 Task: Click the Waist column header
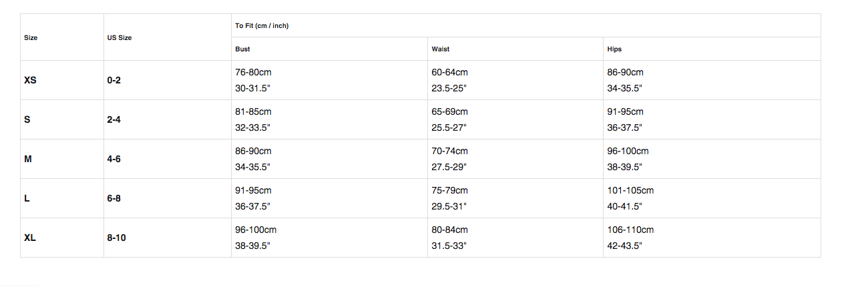point(441,49)
